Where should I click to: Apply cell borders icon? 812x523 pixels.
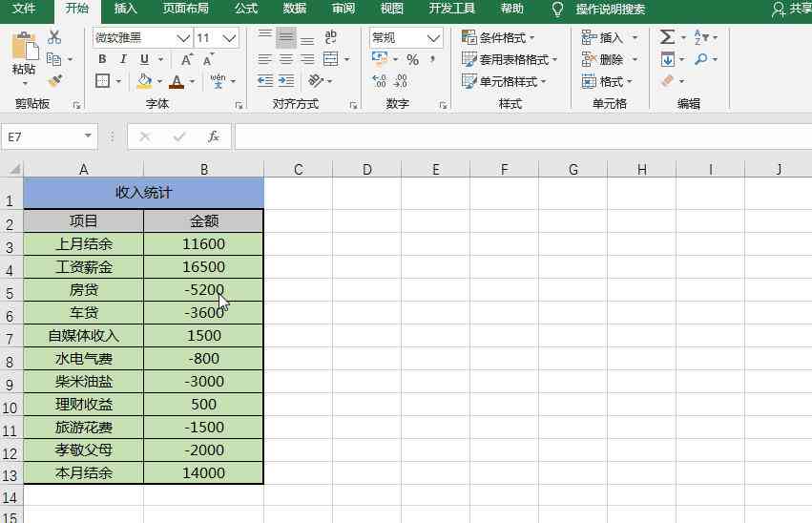[x=102, y=81]
